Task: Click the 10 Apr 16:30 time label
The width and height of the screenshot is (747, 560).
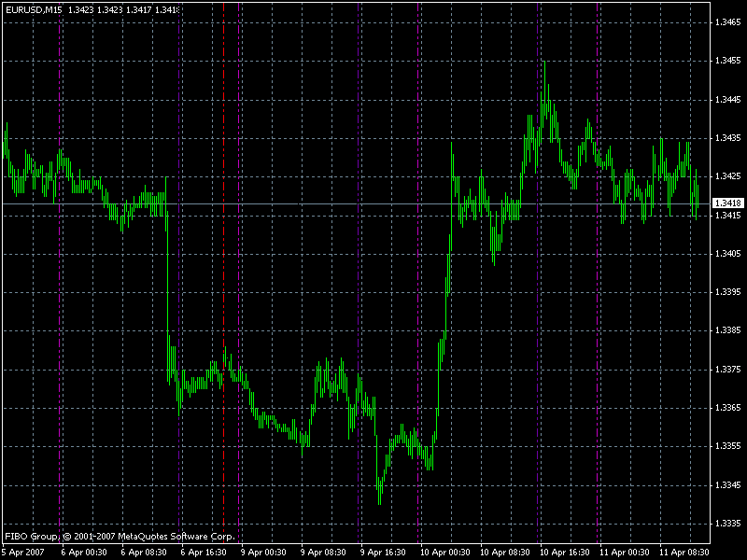Action: (x=565, y=553)
